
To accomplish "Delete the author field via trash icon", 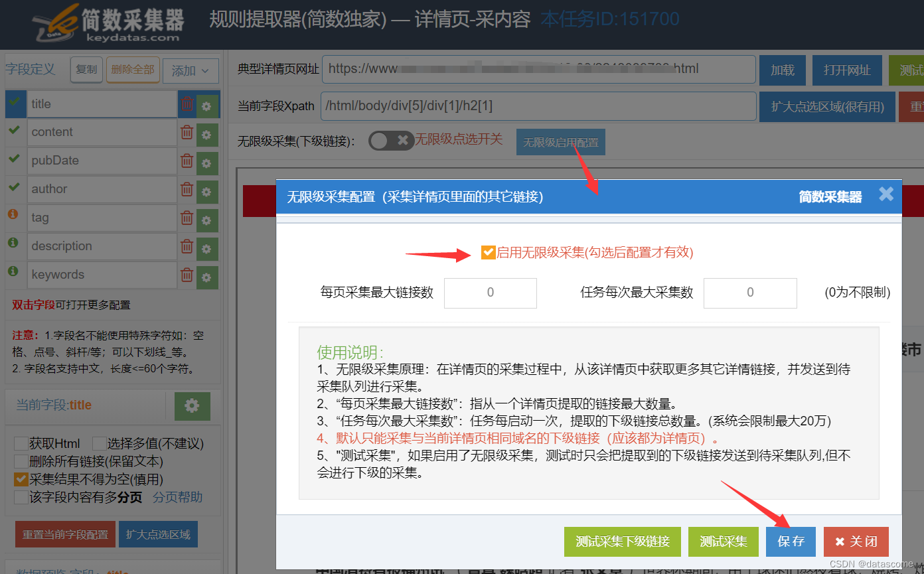I will pos(187,189).
